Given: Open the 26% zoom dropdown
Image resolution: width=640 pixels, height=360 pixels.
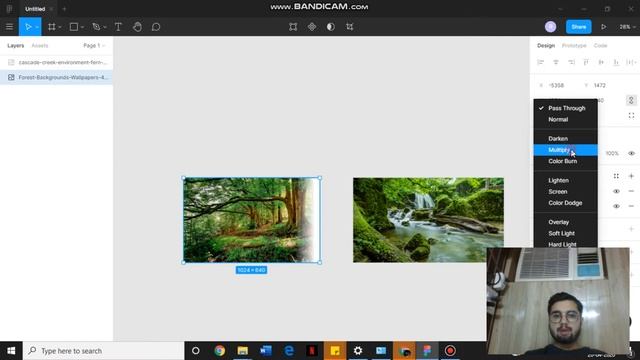Looking at the screenshot, I should [x=627, y=27].
